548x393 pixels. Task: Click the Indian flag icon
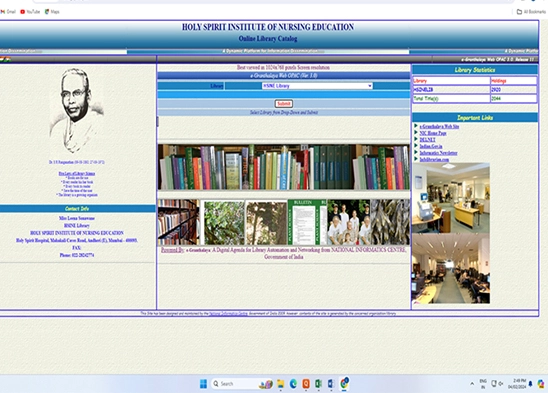pos(5,59)
